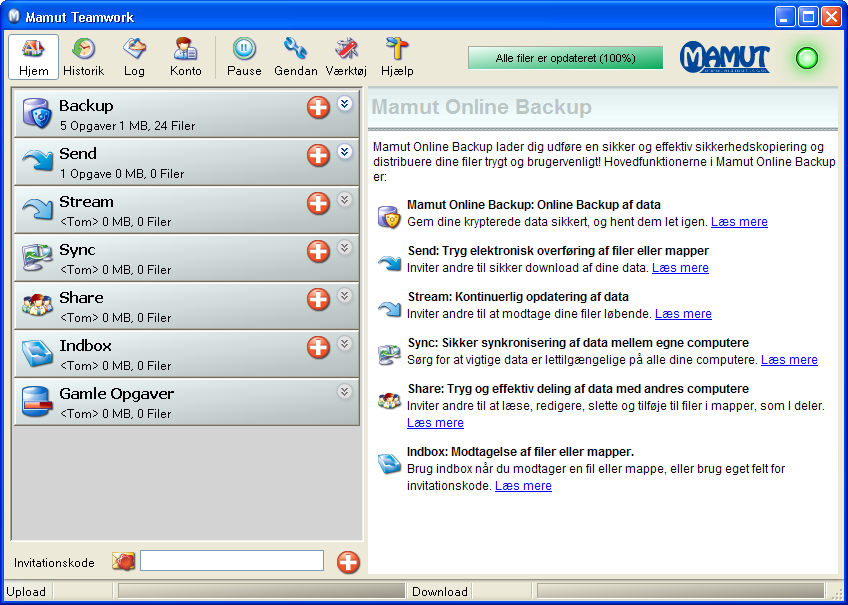Image resolution: width=848 pixels, height=605 pixels.
Task: Open the Historik toolbar icon
Action: coord(83,57)
